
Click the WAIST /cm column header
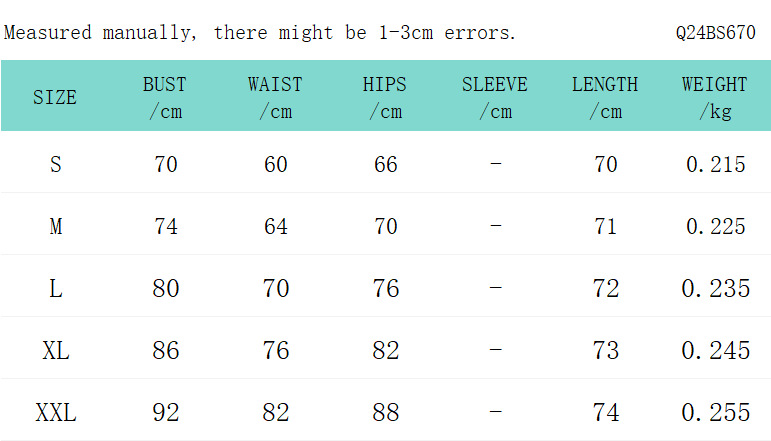(275, 97)
